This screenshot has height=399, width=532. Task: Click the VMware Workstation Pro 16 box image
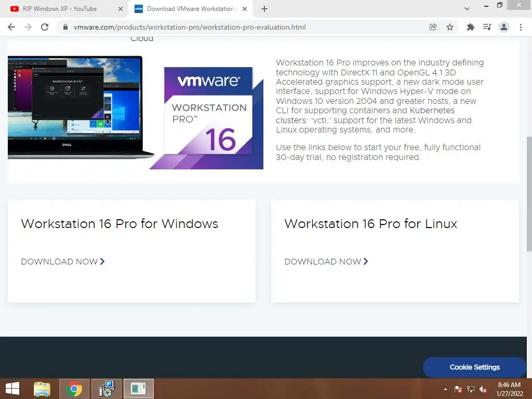click(x=207, y=118)
